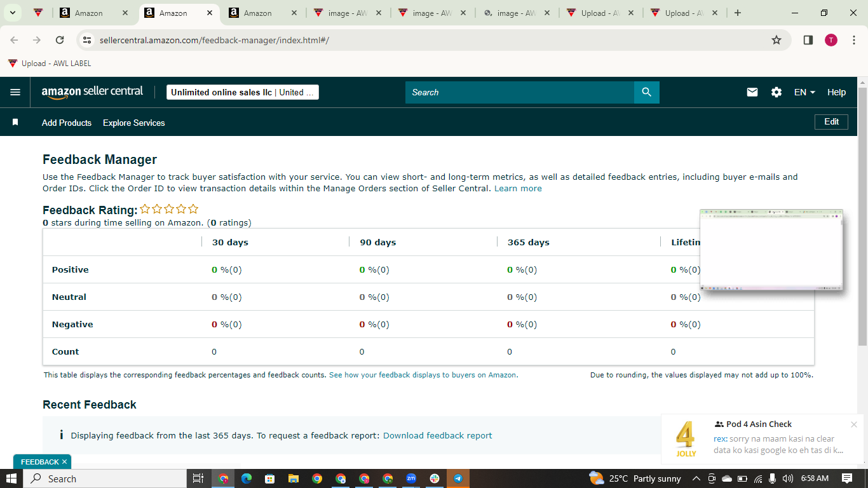Open the Chrome tab search dropdown

click(x=12, y=13)
